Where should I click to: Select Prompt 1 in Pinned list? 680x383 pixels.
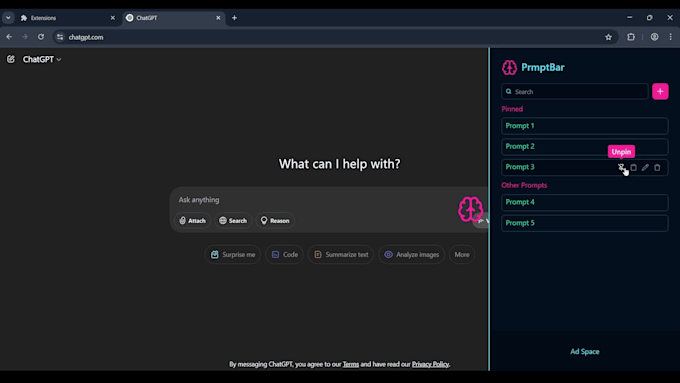click(585, 126)
